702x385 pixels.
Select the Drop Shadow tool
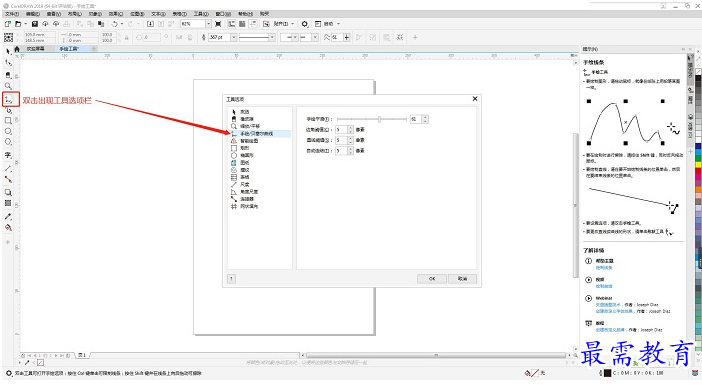pos(8,192)
